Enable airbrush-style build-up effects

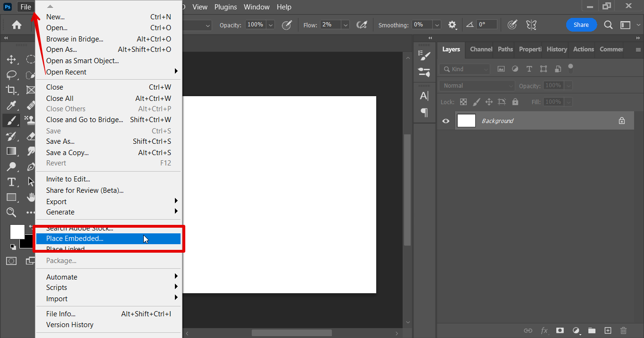point(362,25)
